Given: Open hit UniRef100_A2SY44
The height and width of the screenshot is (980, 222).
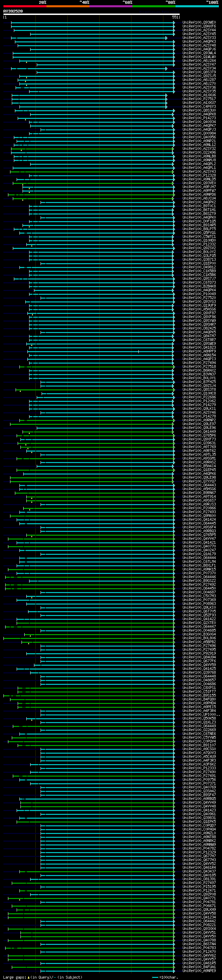Looking at the screenshot, I should click(x=199, y=30).
